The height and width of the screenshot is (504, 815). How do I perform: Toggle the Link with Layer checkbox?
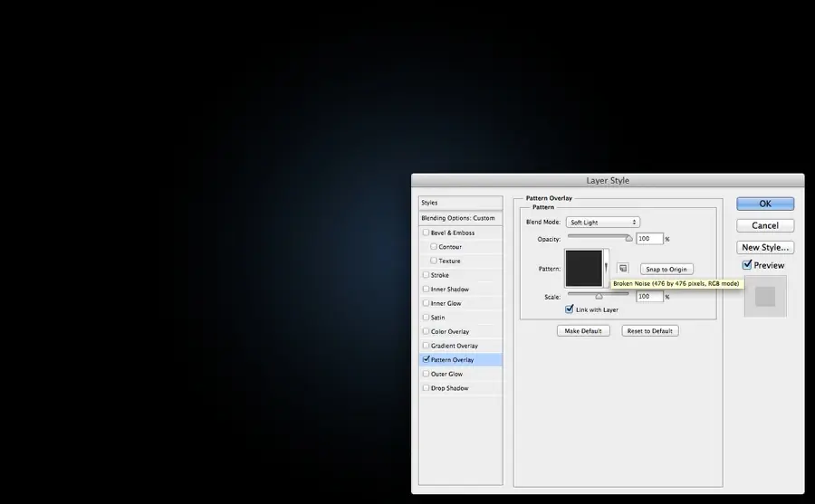[x=570, y=309]
